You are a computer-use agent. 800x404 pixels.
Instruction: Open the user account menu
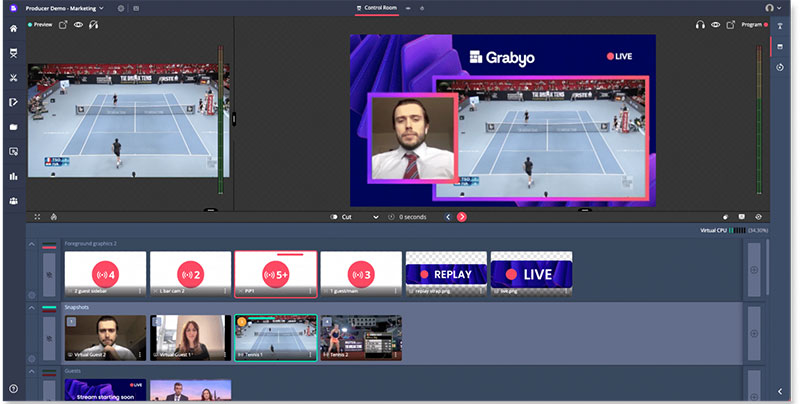tap(770, 7)
